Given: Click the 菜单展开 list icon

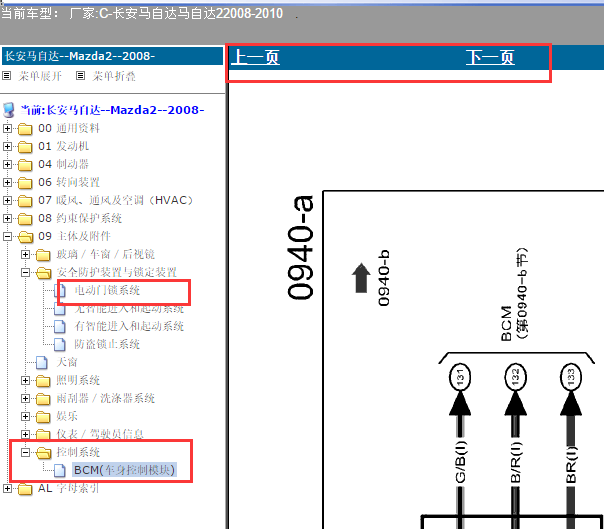Looking at the screenshot, I should click(x=7, y=76).
